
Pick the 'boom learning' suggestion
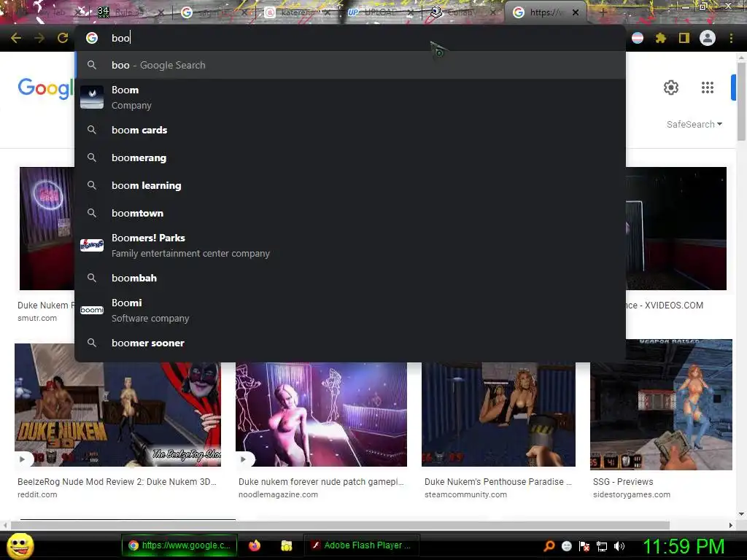[x=350, y=185]
